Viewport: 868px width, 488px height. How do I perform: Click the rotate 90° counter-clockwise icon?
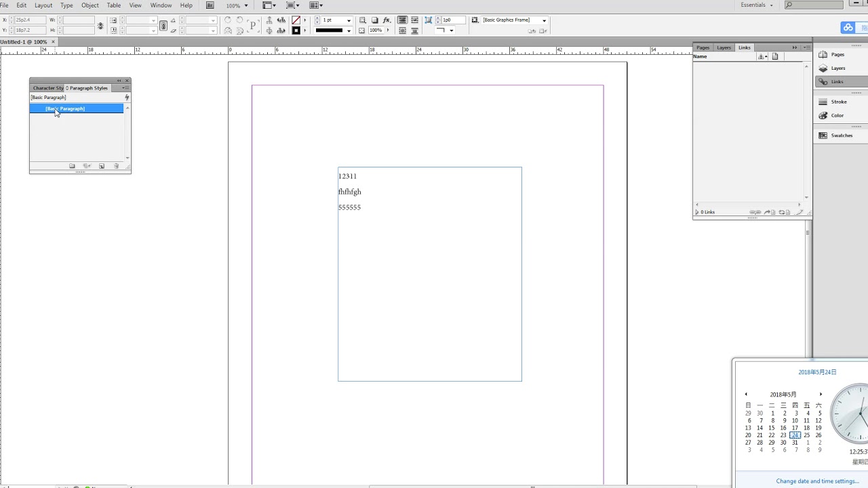click(239, 20)
